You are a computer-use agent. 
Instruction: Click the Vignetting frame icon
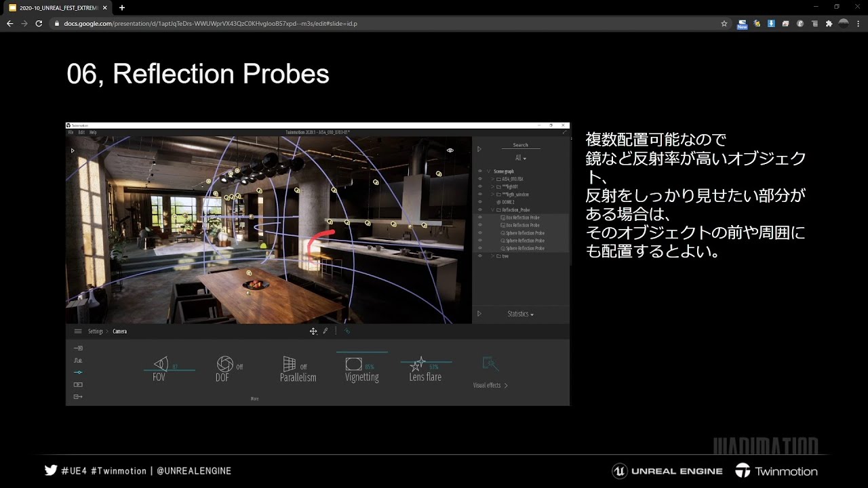pos(353,364)
